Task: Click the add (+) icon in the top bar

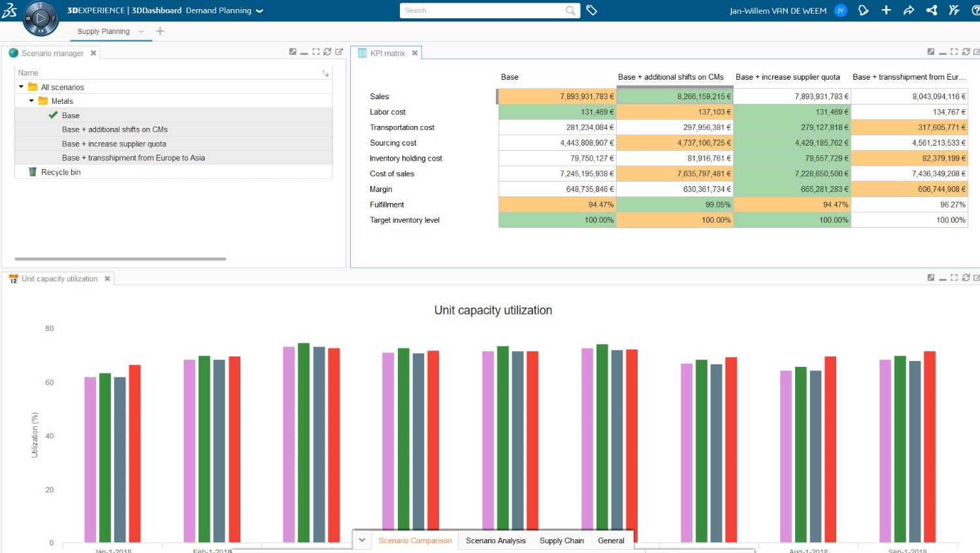Action: tap(886, 10)
